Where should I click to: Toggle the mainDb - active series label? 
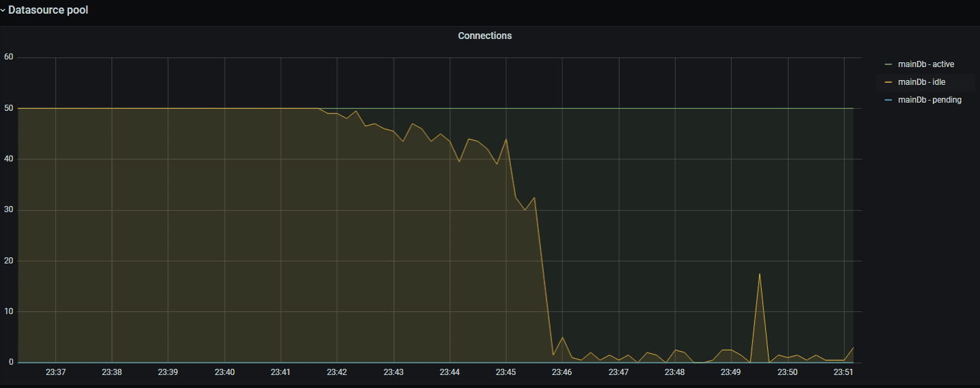coord(926,64)
